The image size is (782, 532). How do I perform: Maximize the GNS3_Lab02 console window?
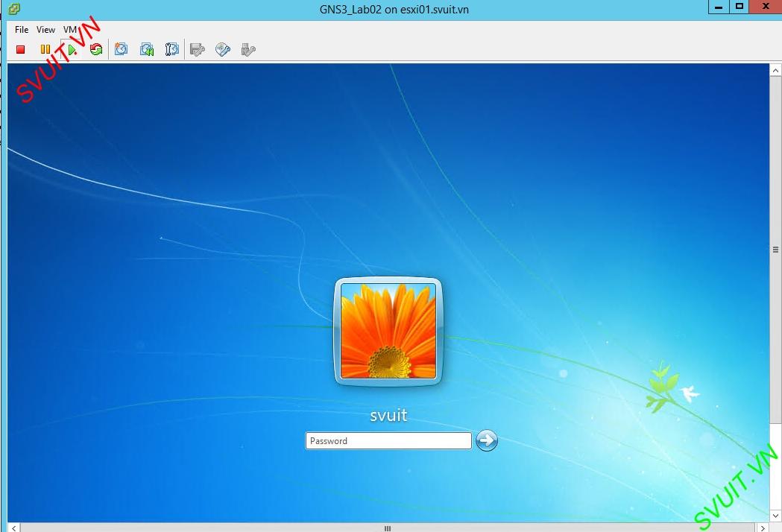pyautogui.click(x=739, y=7)
